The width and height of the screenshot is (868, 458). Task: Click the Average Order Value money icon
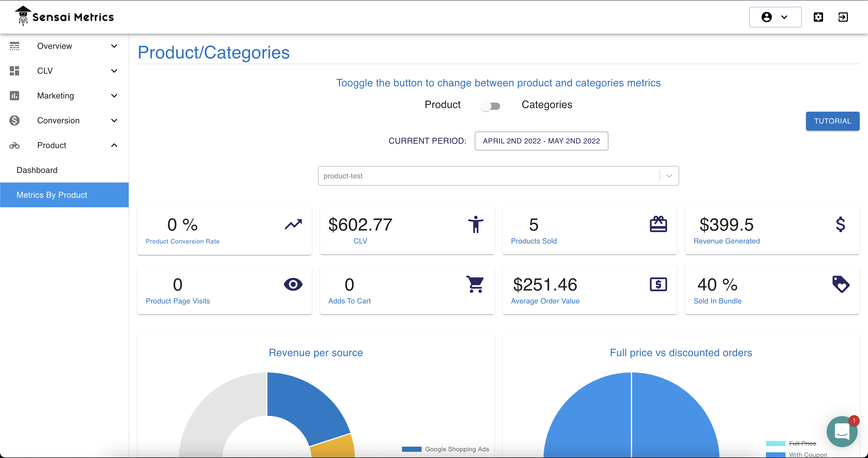tap(658, 284)
